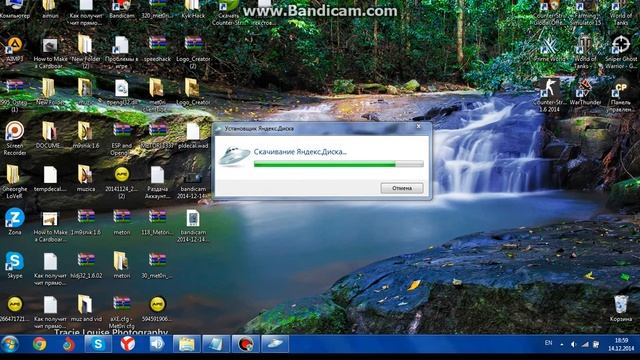Open Yandex Browser from the taskbar
The image size is (640, 360).
pyautogui.click(x=128, y=344)
